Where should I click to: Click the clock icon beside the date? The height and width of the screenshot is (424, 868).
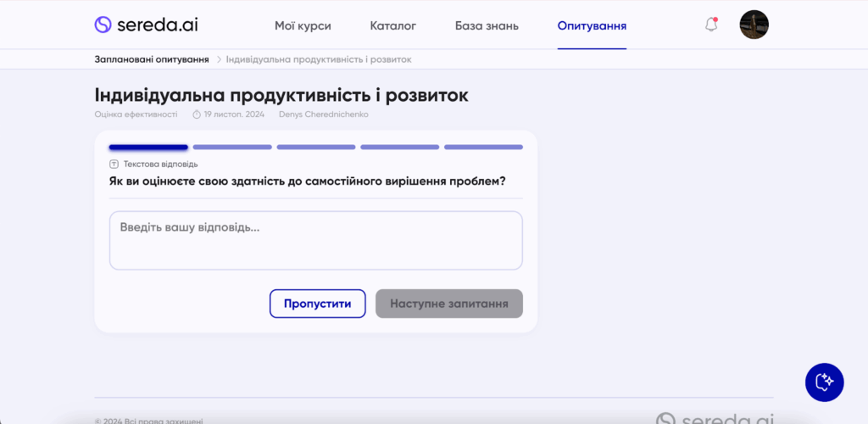tap(197, 114)
